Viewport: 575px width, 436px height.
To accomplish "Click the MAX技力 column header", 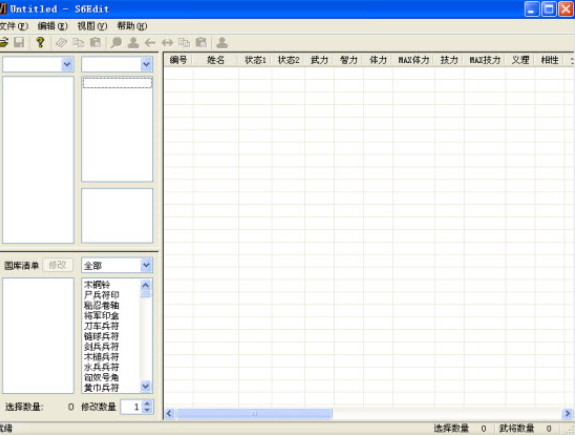I will tap(485, 60).
